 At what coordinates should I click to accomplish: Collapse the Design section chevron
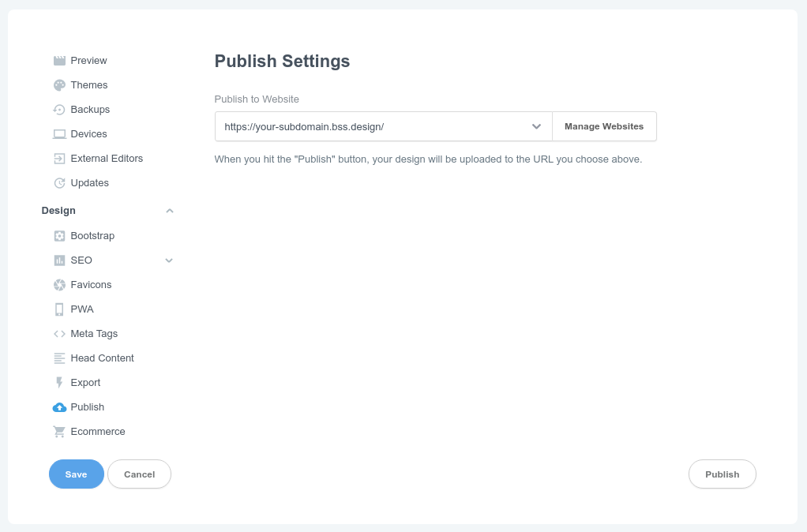pos(169,211)
